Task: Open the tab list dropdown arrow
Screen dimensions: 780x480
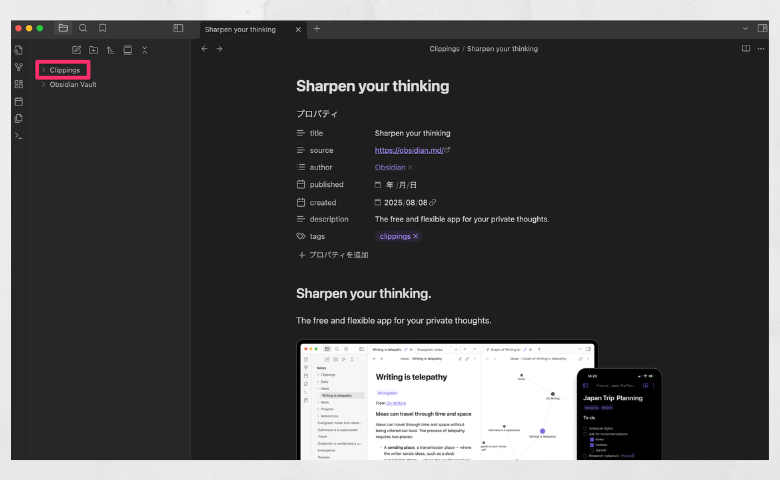Action: (745, 29)
